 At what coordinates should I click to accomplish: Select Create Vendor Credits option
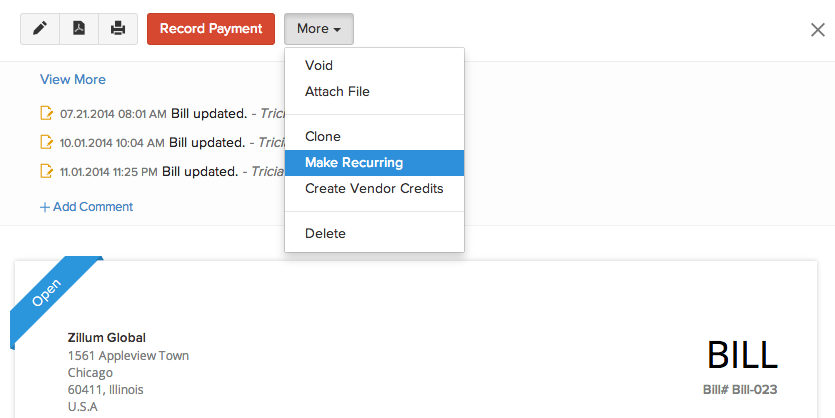pos(374,188)
